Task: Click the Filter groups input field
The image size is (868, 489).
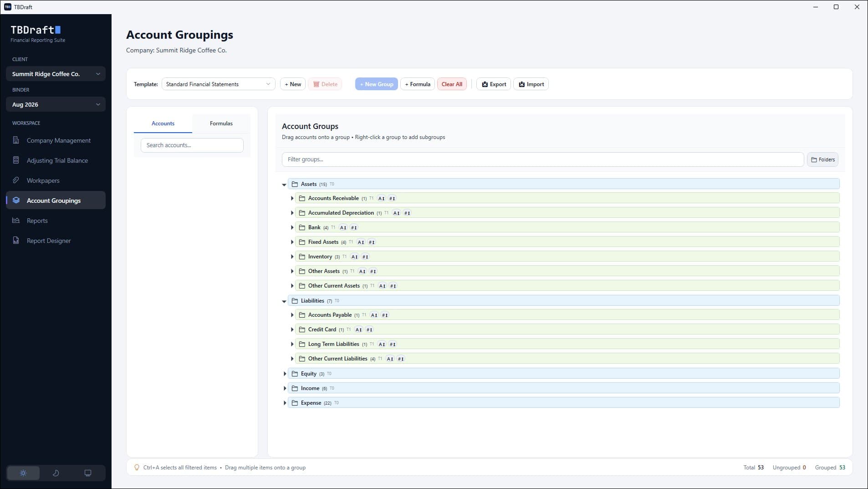Action: (543, 160)
